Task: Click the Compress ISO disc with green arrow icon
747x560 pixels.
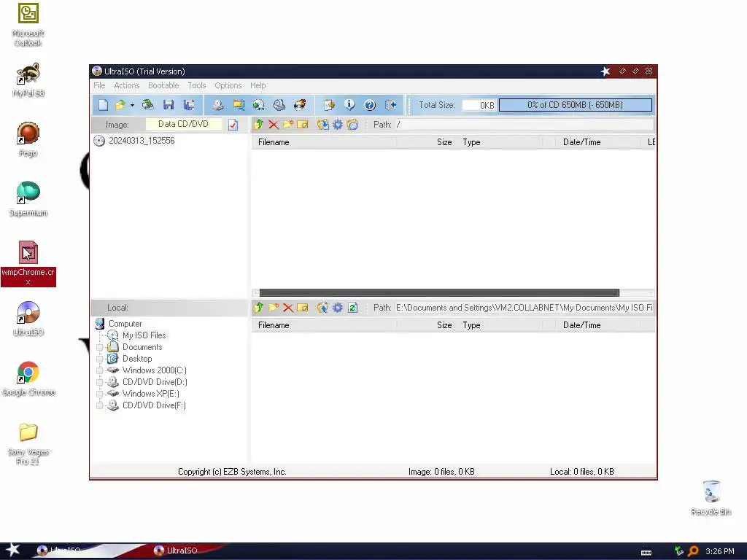Action: pos(259,105)
